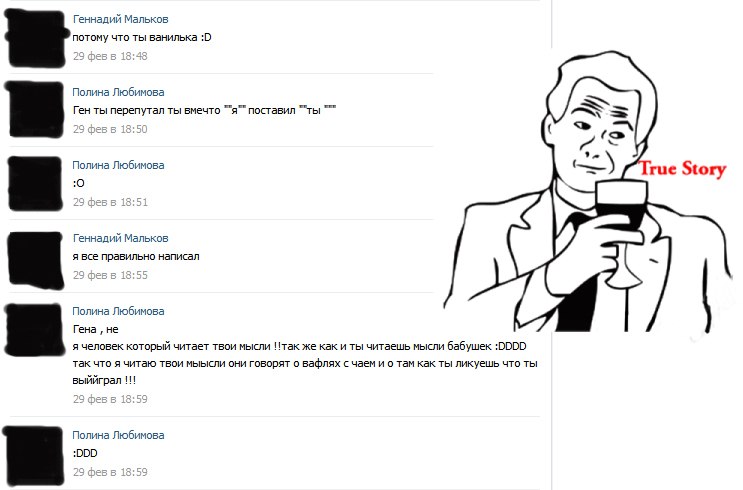Screen dimensions: 743x490
Task: Click Геннадий Мальков name above "я все правильно написал"
Action: pyautogui.click(x=120, y=238)
